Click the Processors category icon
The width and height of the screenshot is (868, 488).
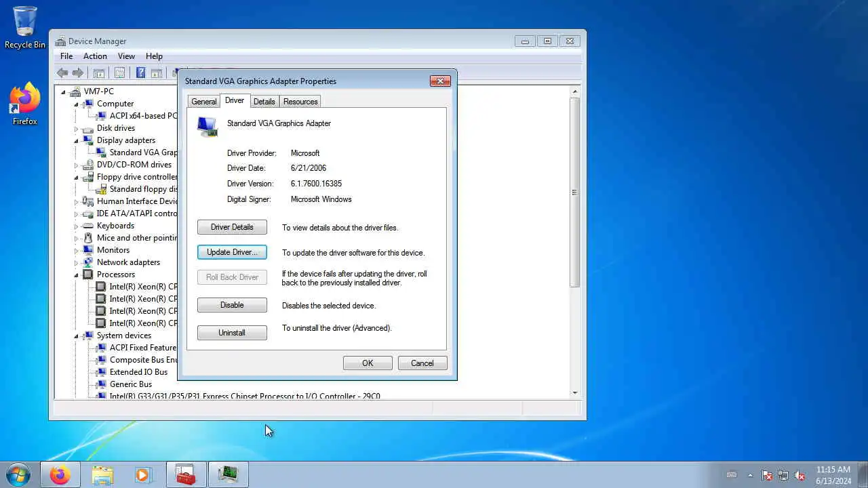click(87, 274)
